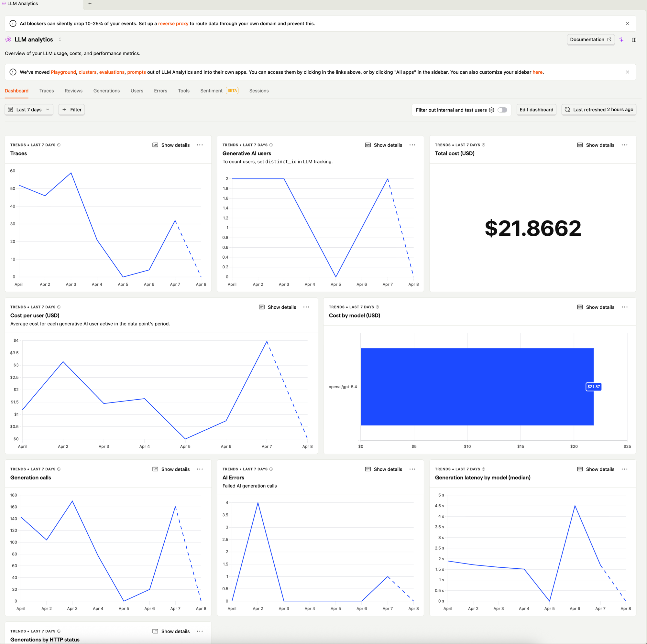Open the add Filter dropdown
Image resolution: width=647 pixels, height=644 pixels.
coord(72,110)
